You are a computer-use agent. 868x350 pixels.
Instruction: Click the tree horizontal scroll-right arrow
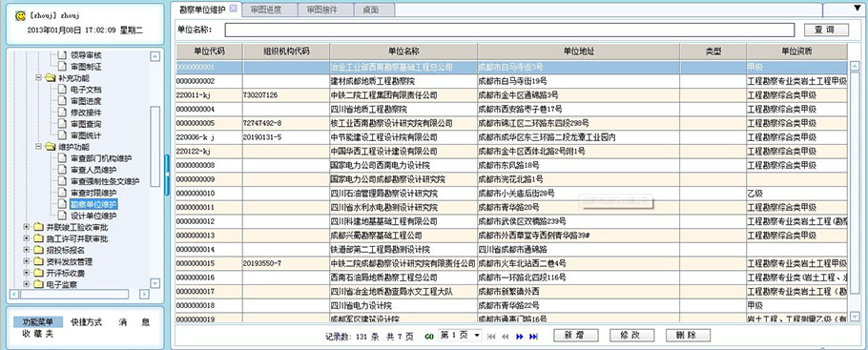144,294
